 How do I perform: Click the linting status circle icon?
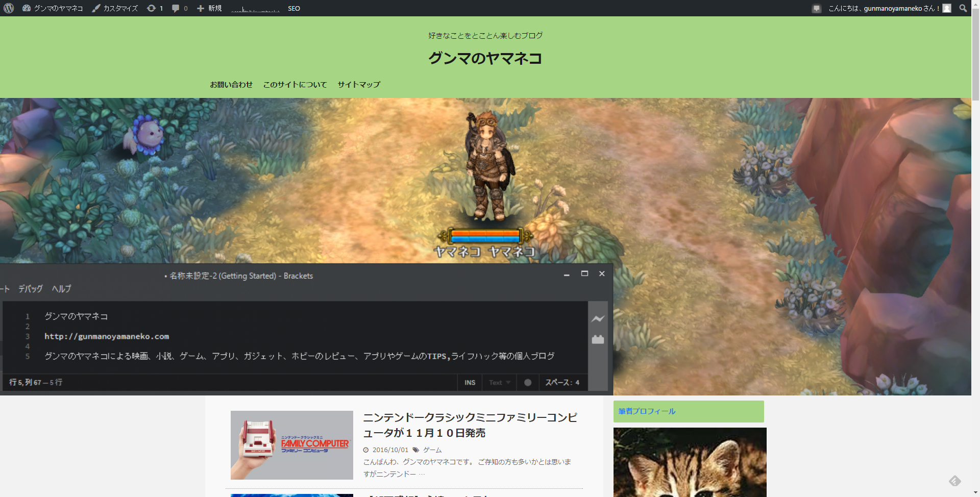pyautogui.click(x=528, y=383)
